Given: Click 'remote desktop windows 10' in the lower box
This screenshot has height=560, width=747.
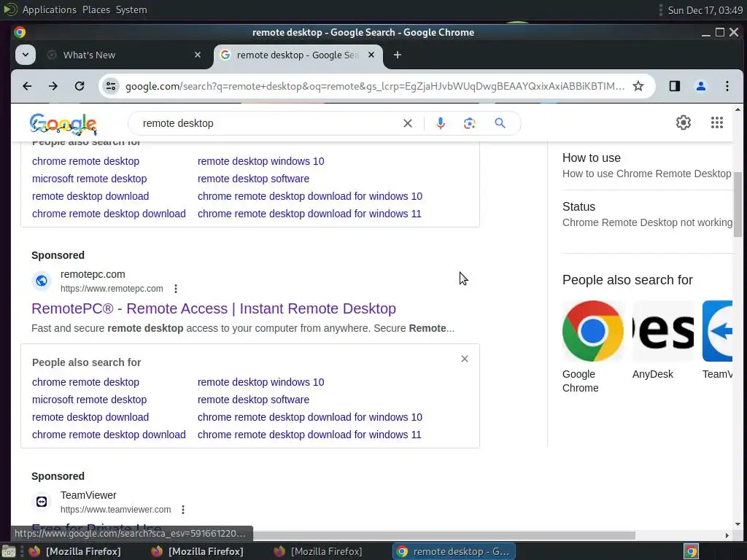Looking at the screenshot, I should (x=260, y=382).
